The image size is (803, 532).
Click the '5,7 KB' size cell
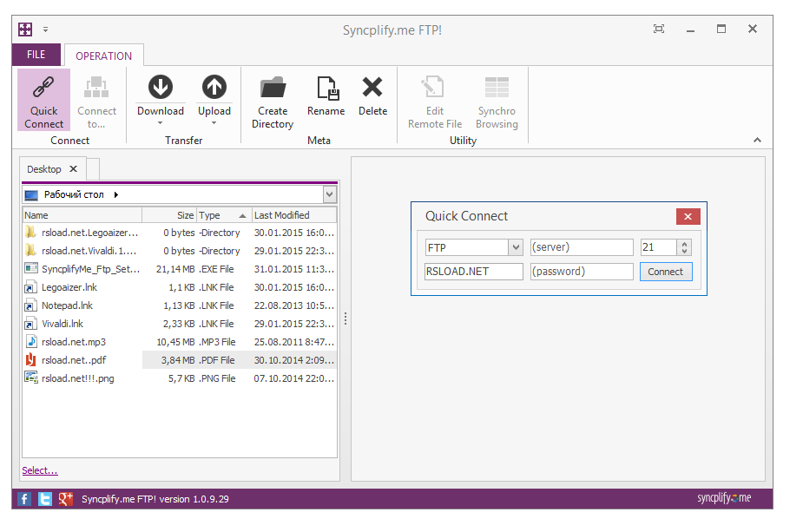coord(181,378)
